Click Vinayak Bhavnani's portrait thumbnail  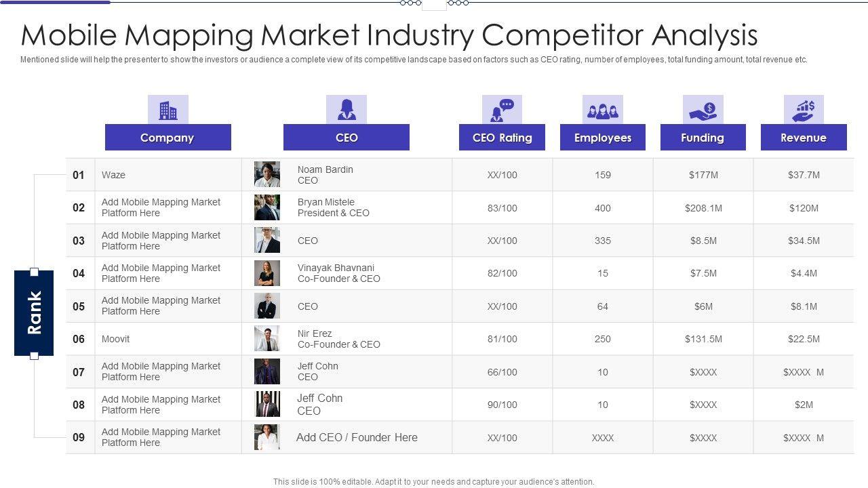tap(267, 273)
